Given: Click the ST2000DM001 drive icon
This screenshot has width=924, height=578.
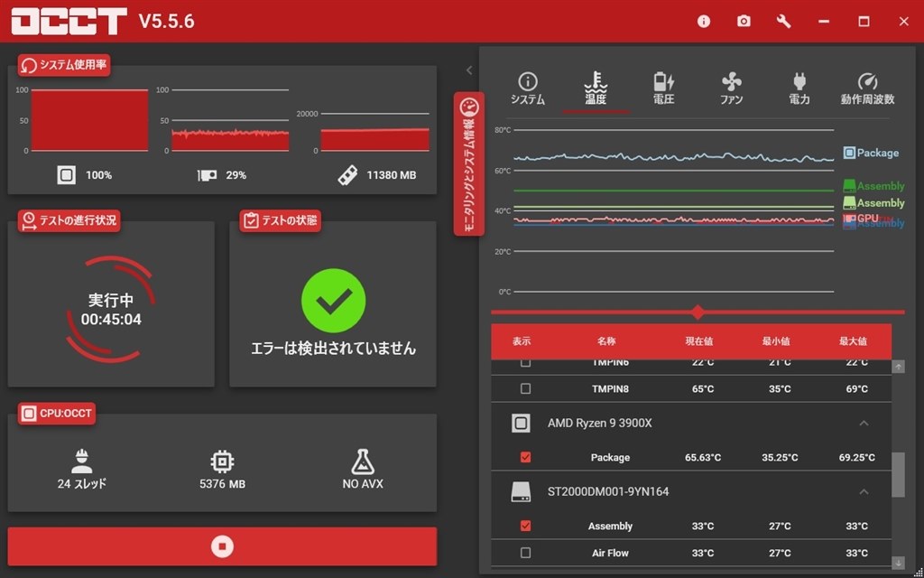Looking at the screenshot, I should tap(521, 491).
